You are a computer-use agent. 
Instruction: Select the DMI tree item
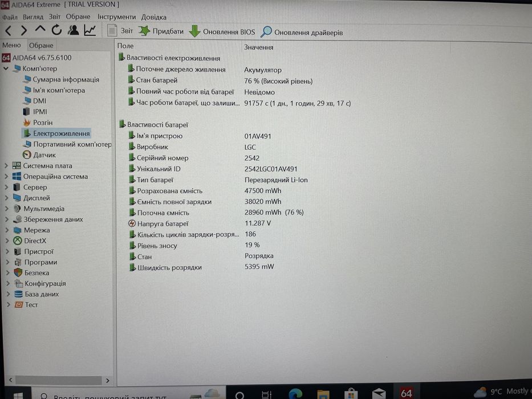pos(35,101)
